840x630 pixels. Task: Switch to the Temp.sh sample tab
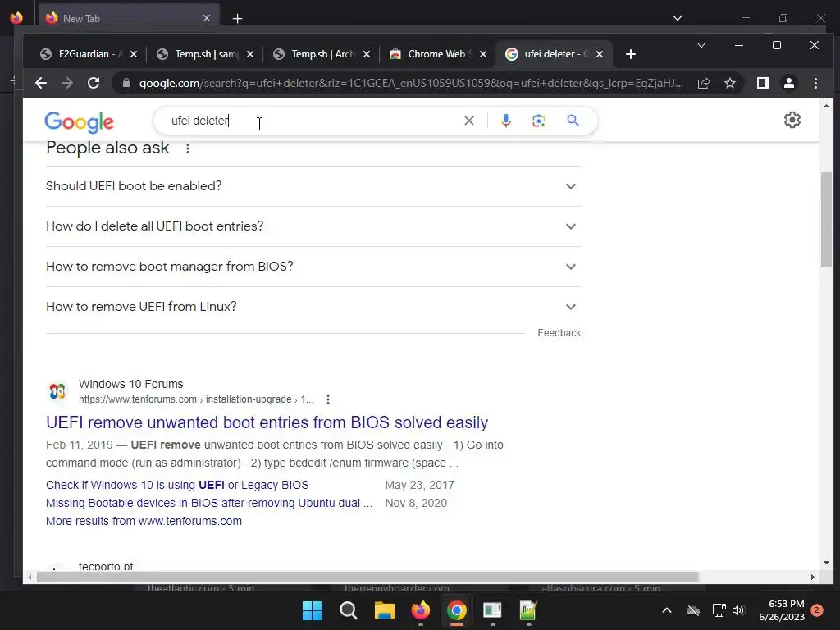[x=205, y=54]
